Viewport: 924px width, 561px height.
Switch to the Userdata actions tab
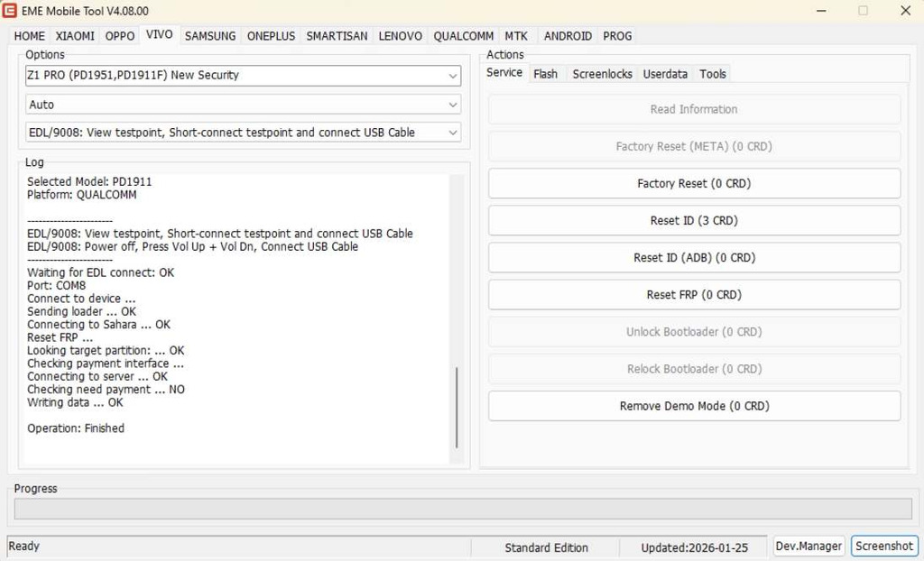665,74
